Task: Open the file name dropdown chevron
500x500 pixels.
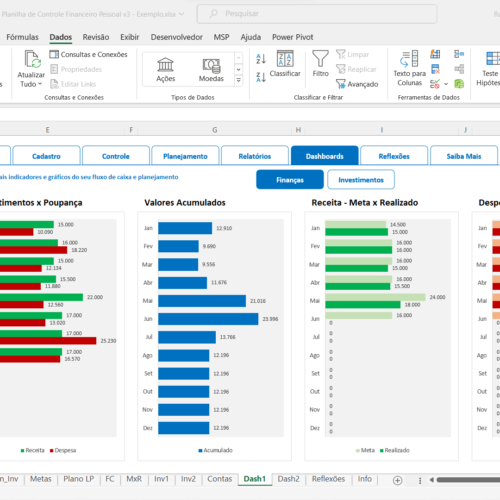Action: [182, 14]
